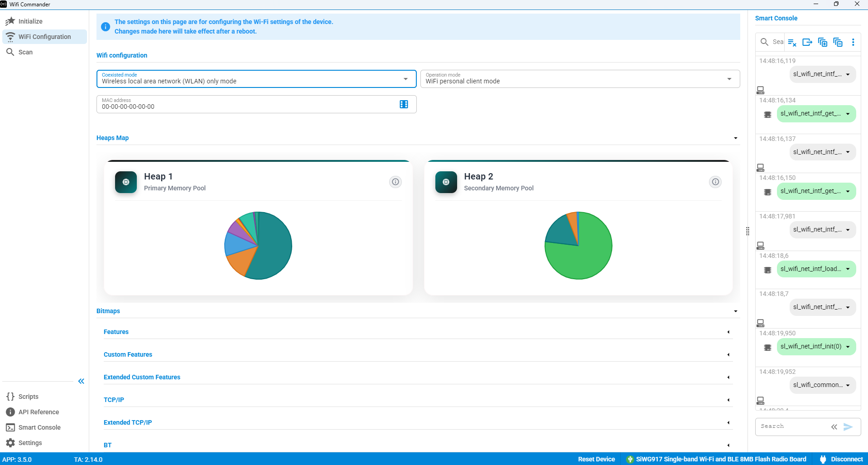Viewport: 868px width, 465px height.
Task: Open the Settings page
Action: [45, 443]
